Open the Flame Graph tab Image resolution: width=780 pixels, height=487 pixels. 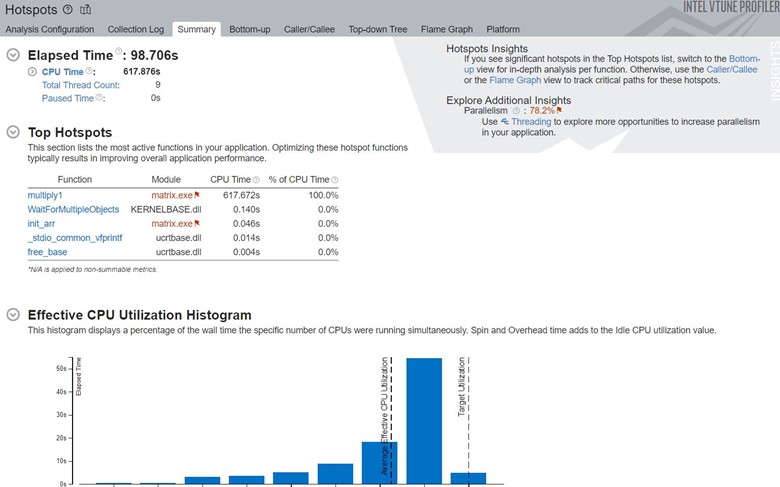point(447,29)
